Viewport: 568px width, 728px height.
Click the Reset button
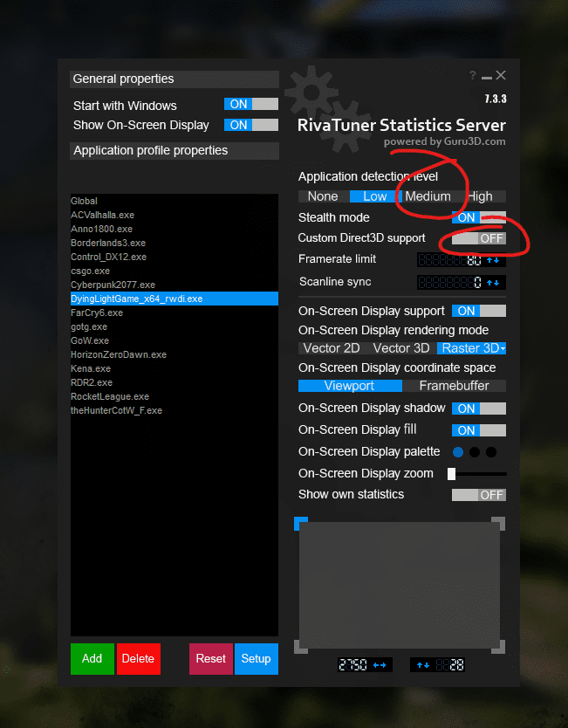[210, 659]
